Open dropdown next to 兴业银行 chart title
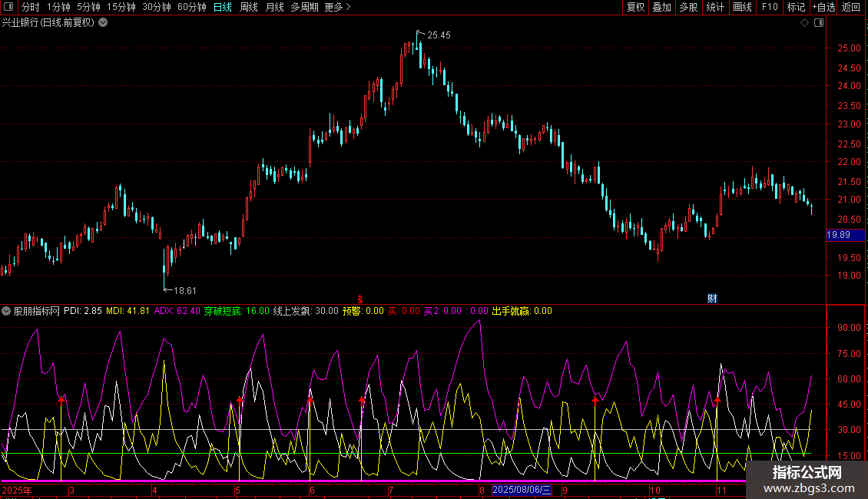Viewport: 868px width, 499px height. 103,22
